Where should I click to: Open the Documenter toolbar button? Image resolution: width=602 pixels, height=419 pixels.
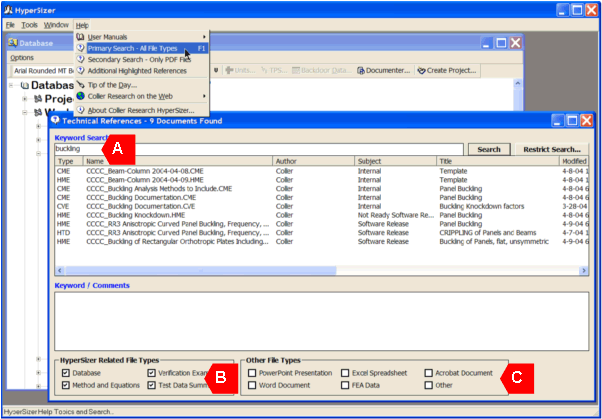[384, 71]
